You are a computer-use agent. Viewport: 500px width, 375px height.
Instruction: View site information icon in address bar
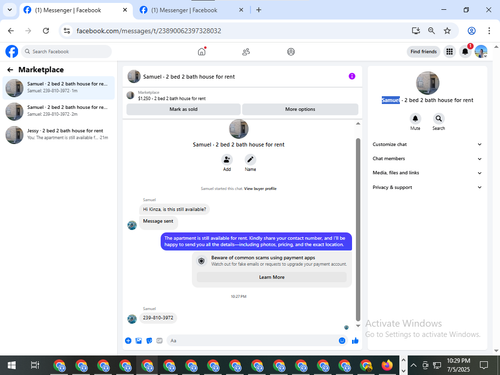[67, 31]
